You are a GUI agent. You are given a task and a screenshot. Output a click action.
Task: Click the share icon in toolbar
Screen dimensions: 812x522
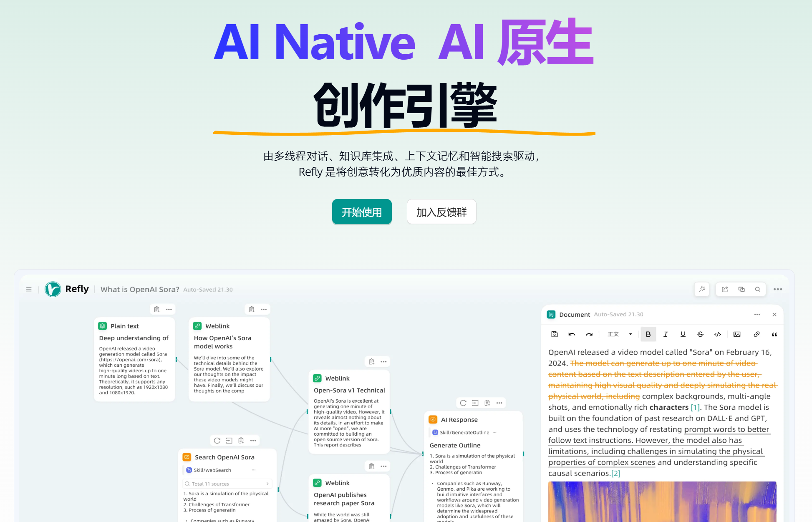pyautogui.click(x=725, y=290)
